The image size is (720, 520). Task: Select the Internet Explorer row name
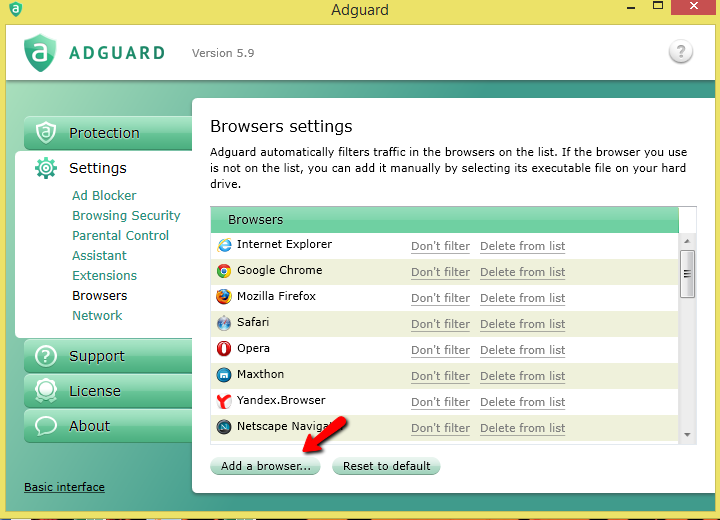click(x=284, y=244)
